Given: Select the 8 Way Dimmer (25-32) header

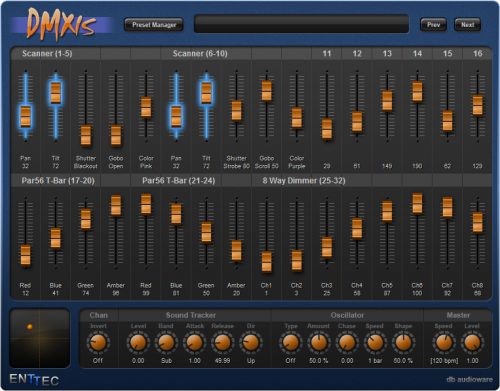Looking at the screenshot, I should (x=304, y=181).
